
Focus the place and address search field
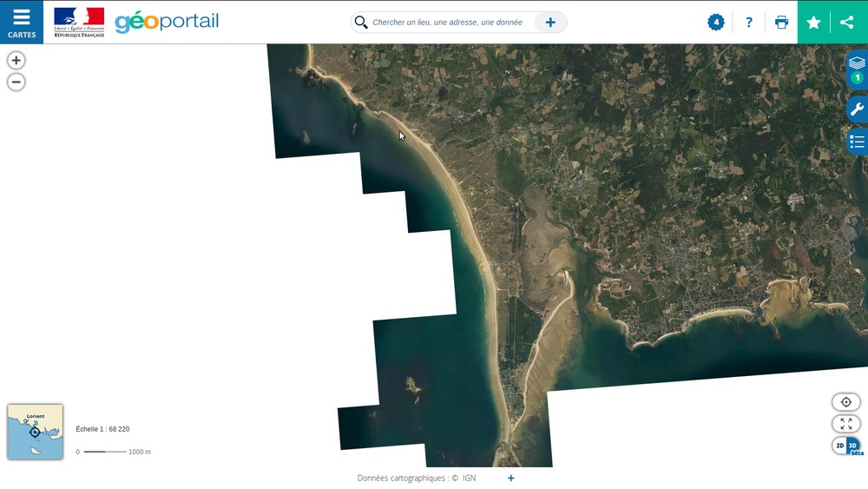click(447, 23)
